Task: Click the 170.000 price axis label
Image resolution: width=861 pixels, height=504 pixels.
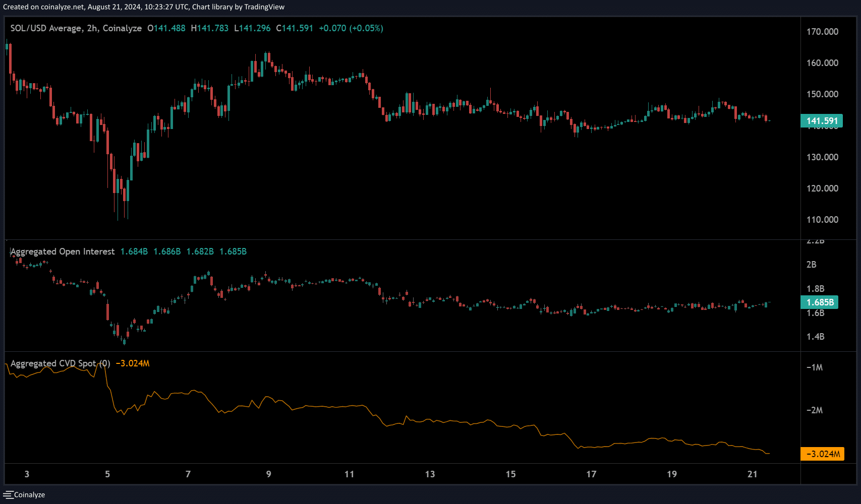Action: pyautogui.click(x=822, y=32)
